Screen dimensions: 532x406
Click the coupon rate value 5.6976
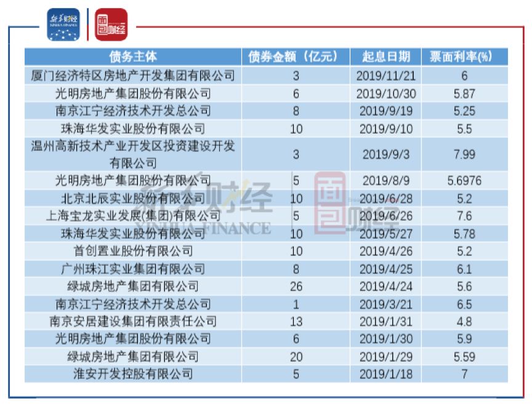click(464, 181)
